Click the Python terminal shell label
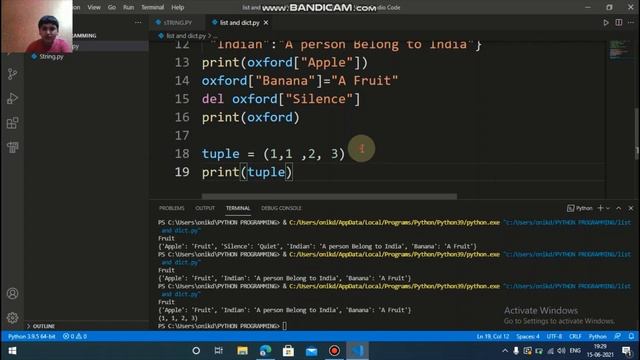 click(x=580, y=208)
